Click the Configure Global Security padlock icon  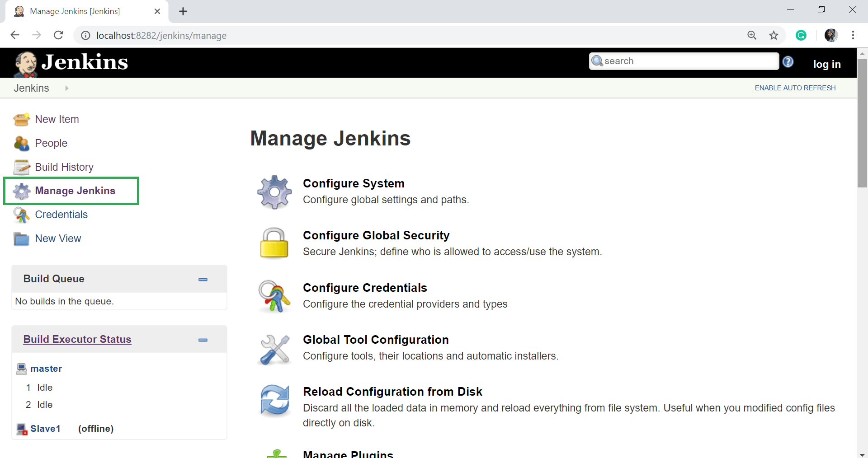point(274,243)
